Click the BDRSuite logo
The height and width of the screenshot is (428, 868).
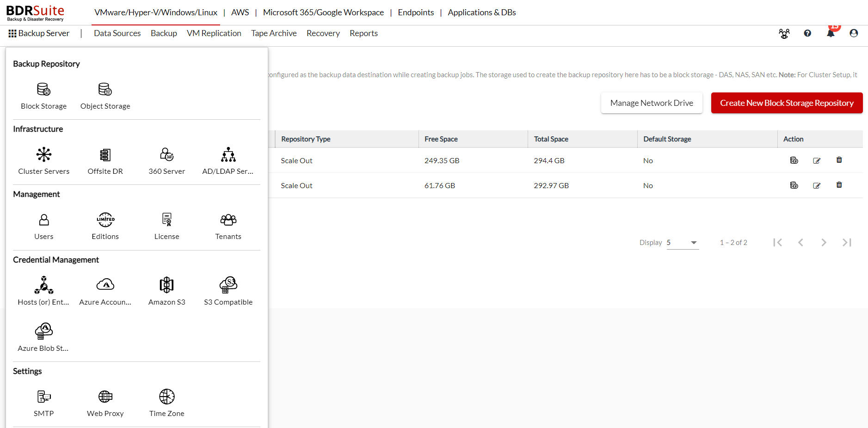click(x=35, y=13)
